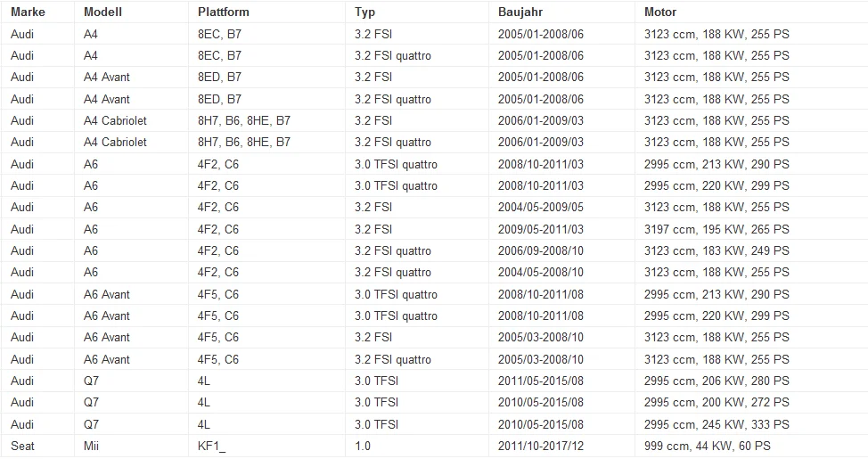
Task: Select 999 ccm, 44 KW, 60 PS cell
Action: coord(707,446)
